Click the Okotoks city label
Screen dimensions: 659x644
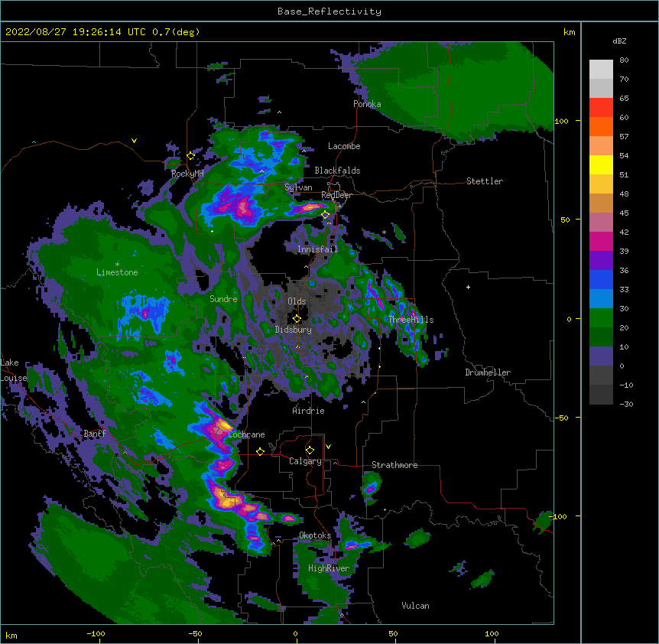(x=315, y=535)
